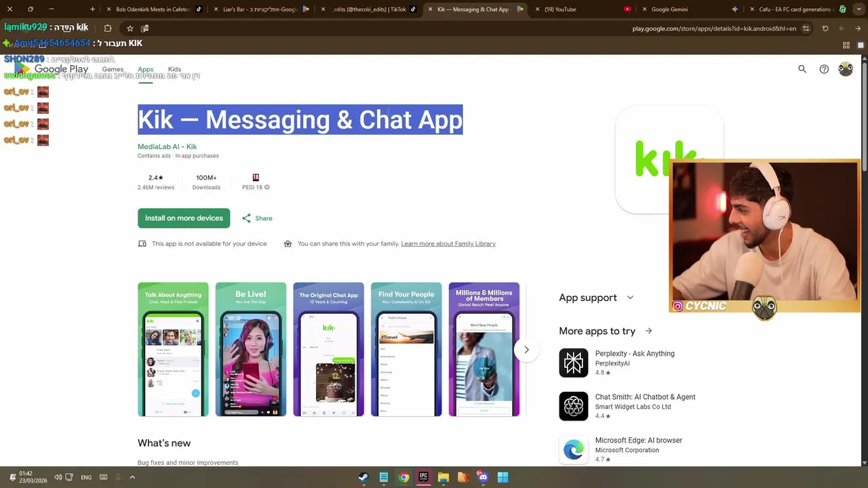Click the 2.4 star rating text
This screenshot has width=868, height=488.
156,178
